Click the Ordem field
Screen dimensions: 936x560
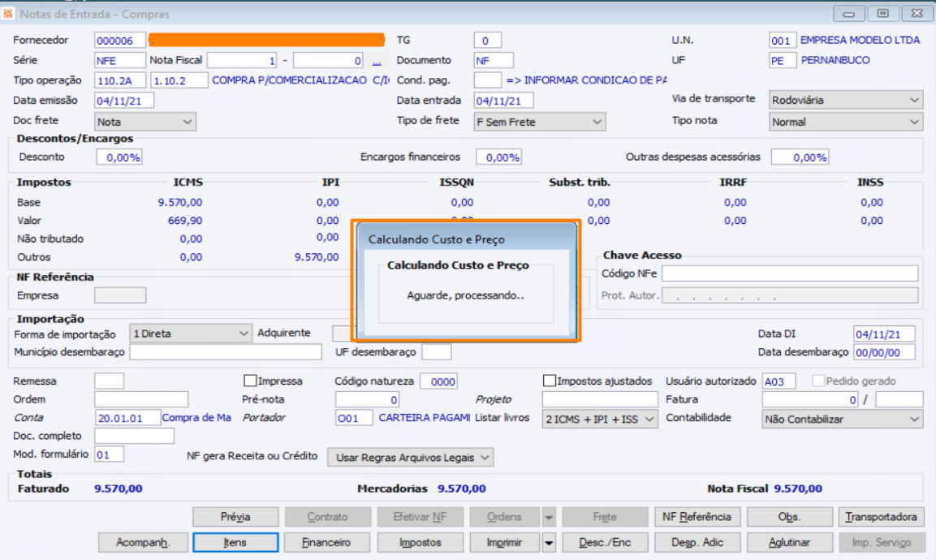coord(141,399)
